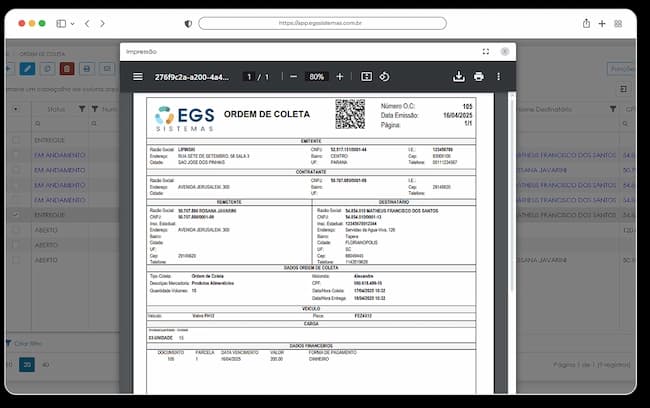Open the Nome Destinatário column filter
The image size is (650, 408).
(613, 109)
